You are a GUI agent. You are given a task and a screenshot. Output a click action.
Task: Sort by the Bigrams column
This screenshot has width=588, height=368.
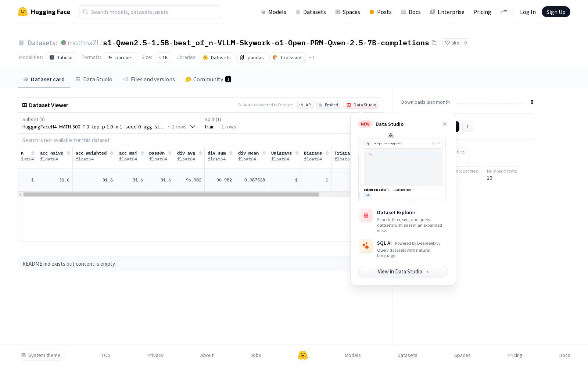327,153
